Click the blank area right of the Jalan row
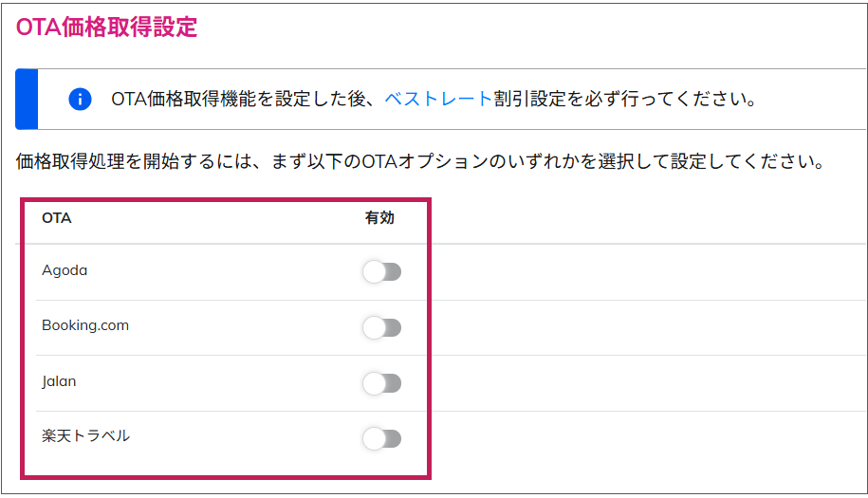This screenshot has width=868, height=498. pos(648,383)
